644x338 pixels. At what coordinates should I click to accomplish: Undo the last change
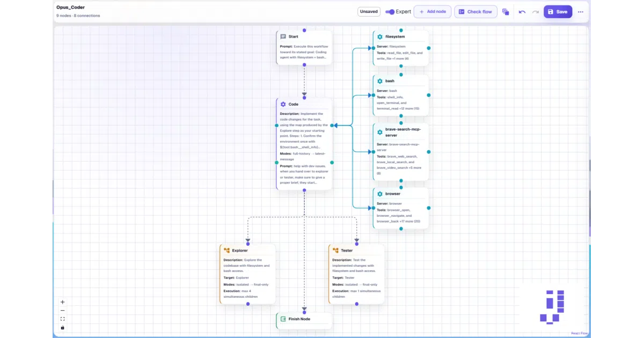522,12
